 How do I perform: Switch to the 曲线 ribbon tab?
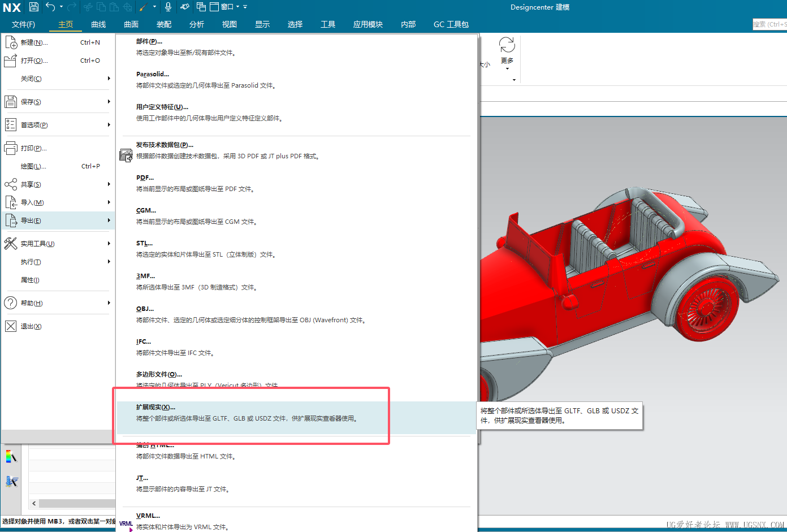click(x=98, y=24)
